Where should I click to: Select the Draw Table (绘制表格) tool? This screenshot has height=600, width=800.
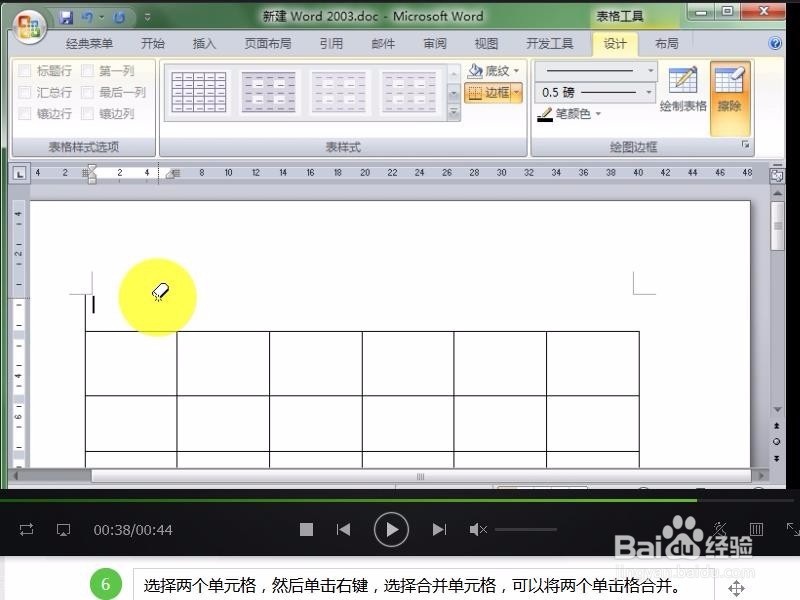pos(683,90)
